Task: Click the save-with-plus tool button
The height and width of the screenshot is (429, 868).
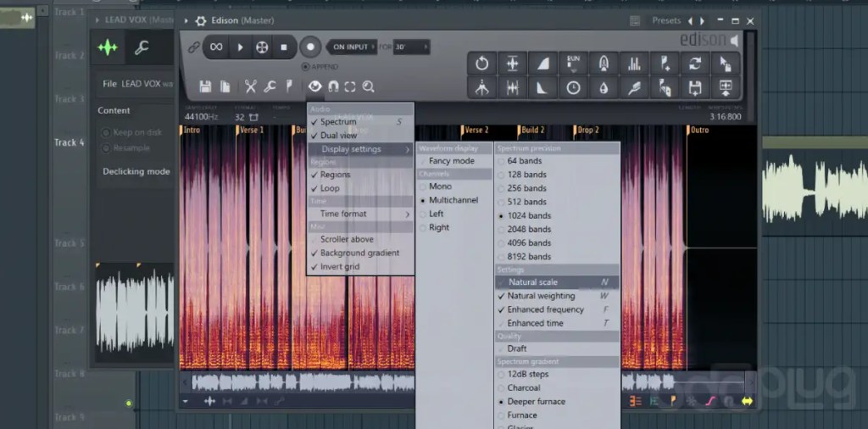Action: [x=695, y=87]
